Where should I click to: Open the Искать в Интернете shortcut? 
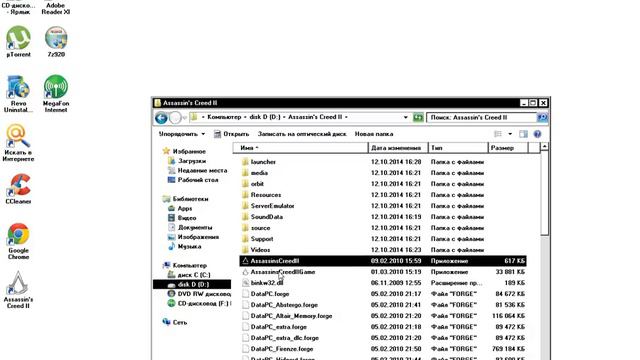tap(18, 142)
